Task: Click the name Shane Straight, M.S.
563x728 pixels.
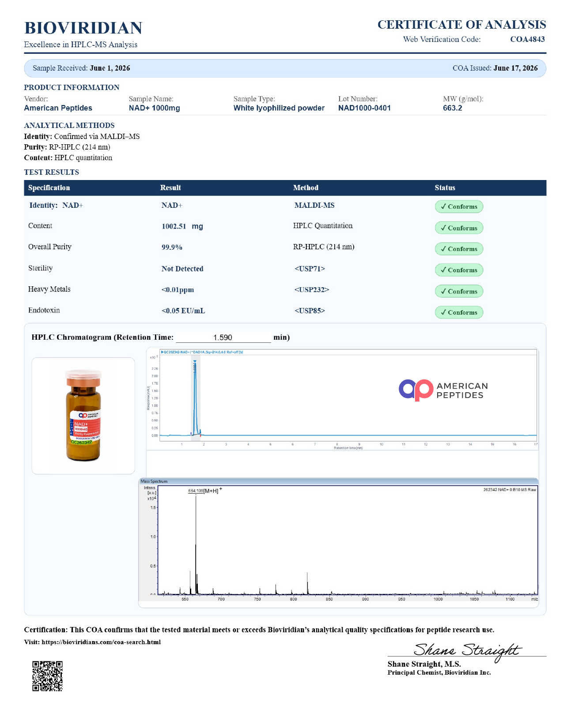Action: click(424, 664)
